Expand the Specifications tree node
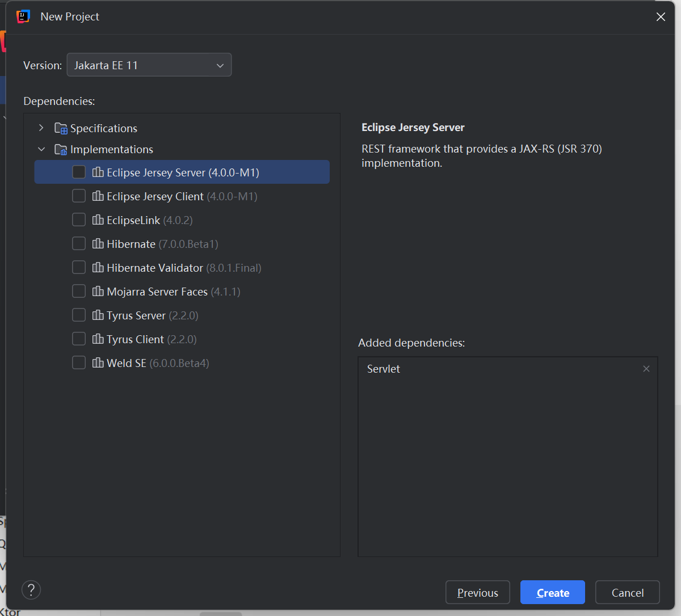 (41, 128)
